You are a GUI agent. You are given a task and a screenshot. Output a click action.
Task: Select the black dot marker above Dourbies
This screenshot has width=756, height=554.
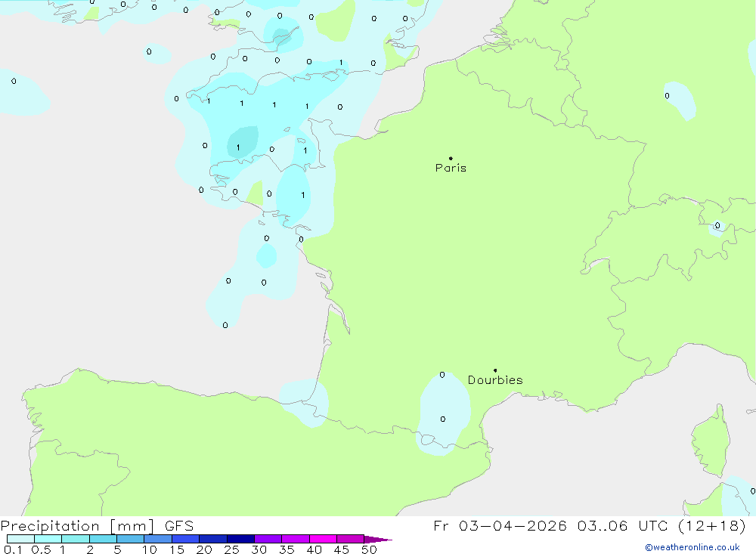pos(495,370)
